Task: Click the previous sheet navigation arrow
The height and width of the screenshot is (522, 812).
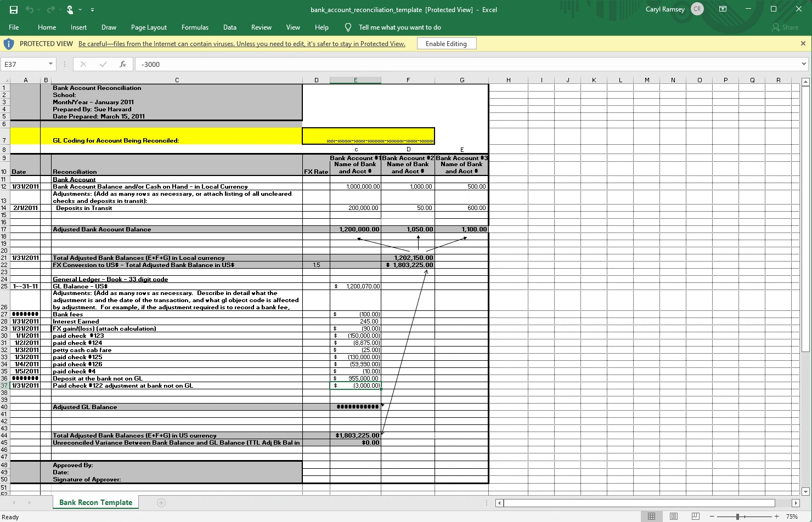Action: pyautogui.click(x=14, y=502)
